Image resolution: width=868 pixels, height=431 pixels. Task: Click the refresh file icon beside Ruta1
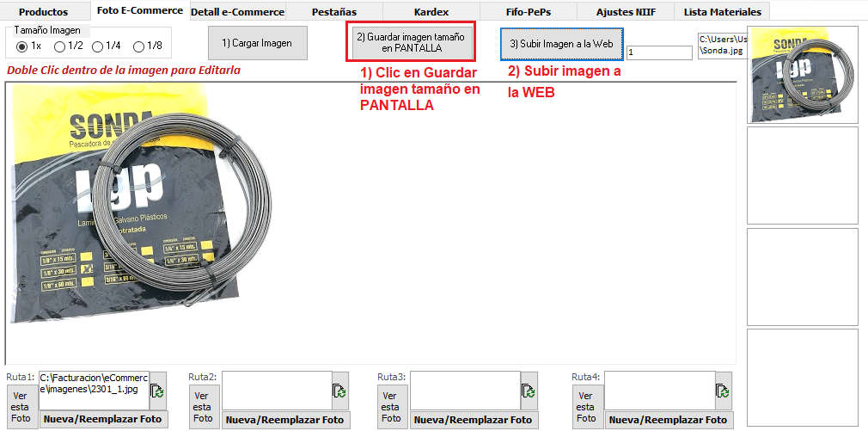(158, 391)
